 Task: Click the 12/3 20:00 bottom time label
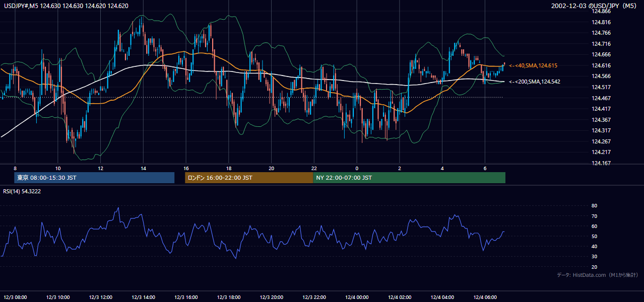tap(271, 297)
